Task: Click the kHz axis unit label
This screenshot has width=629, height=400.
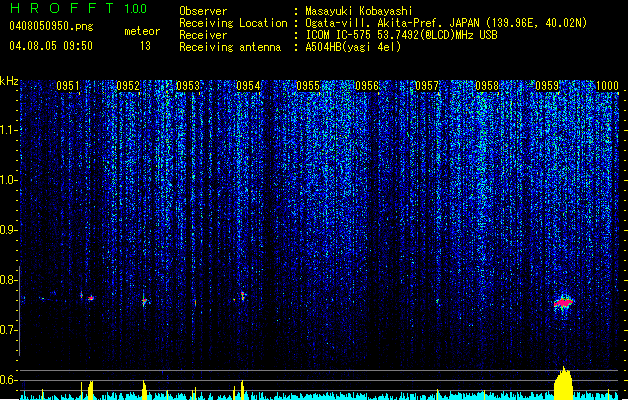Action: click(9, 81)
